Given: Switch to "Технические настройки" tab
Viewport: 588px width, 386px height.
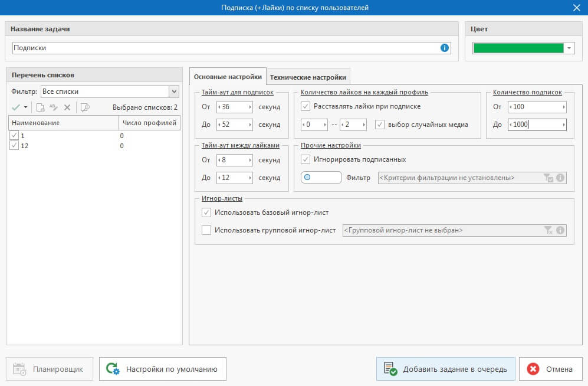Looking at the screenshot, I should pyautogui.click(x=308, y=77).
